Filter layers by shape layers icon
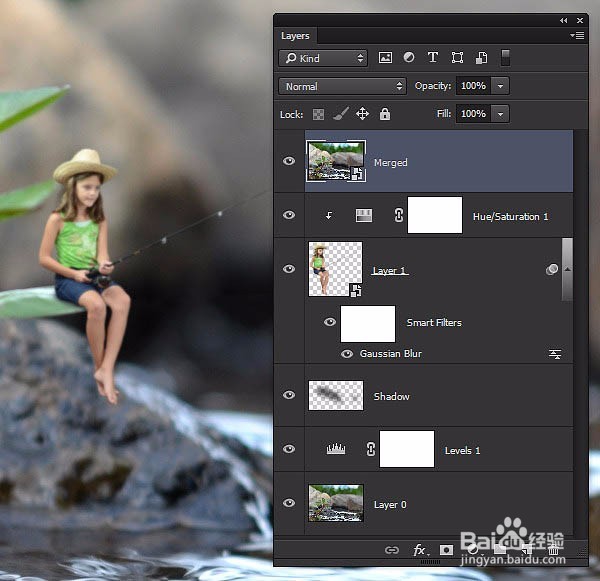The image size is (600, 581). pos(457,58)
